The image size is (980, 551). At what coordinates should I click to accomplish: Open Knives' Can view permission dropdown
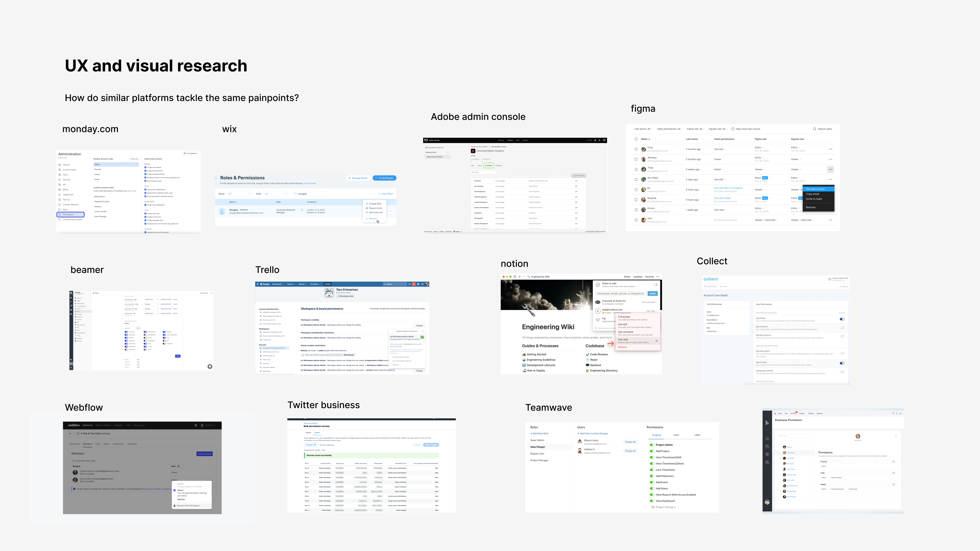720,210
